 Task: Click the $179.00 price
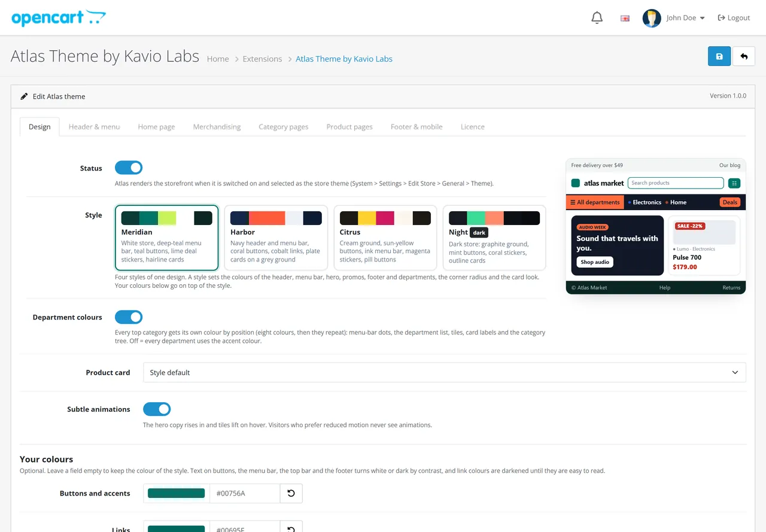pos(685,267)
